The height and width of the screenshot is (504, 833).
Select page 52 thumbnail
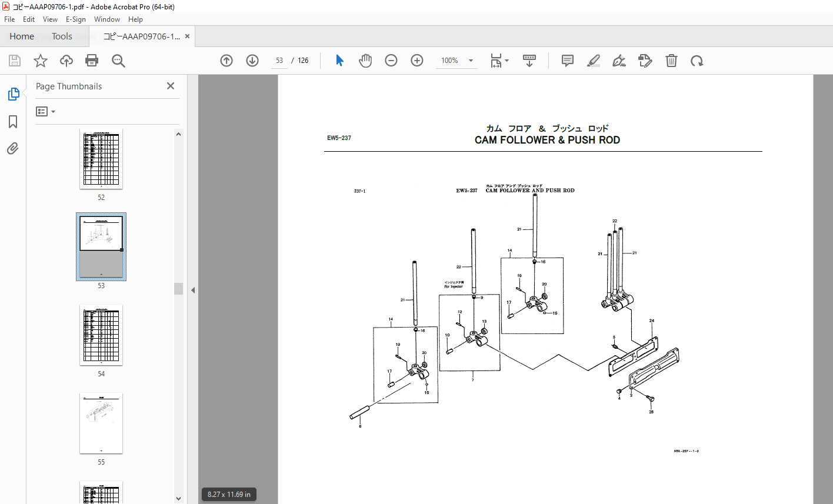tap(101, 159)
